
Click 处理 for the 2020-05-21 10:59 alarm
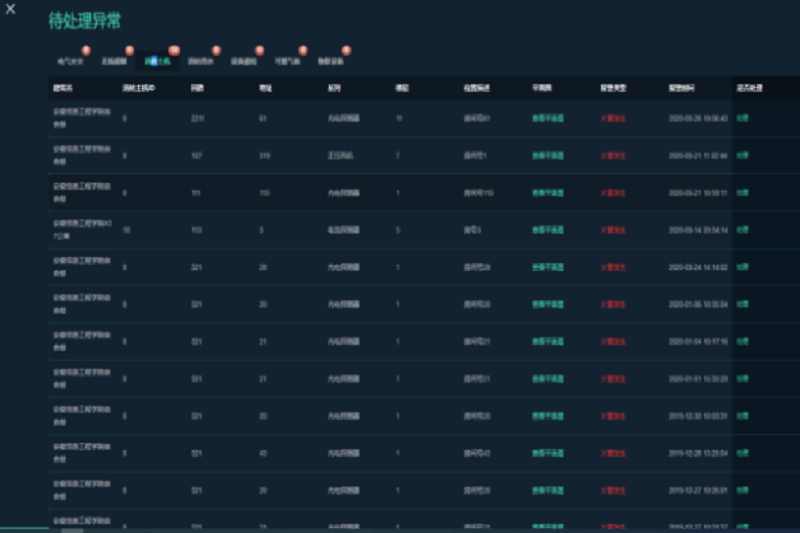[742, 192]
